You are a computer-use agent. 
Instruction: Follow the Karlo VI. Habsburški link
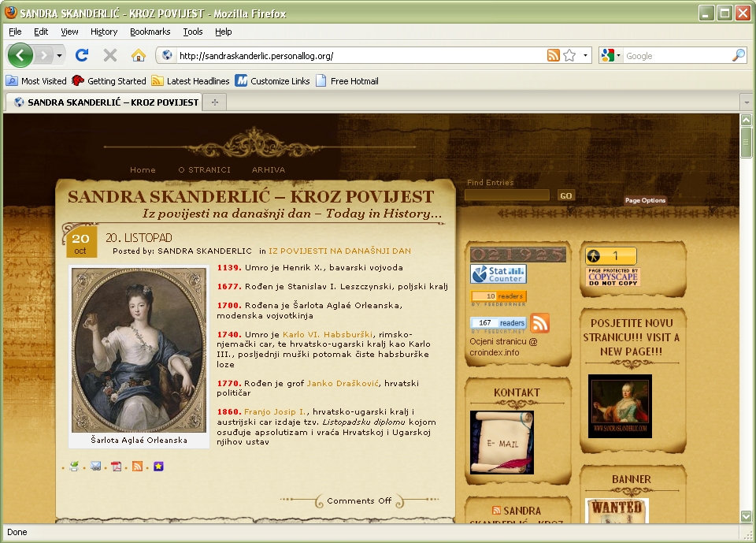pos(328,334)
